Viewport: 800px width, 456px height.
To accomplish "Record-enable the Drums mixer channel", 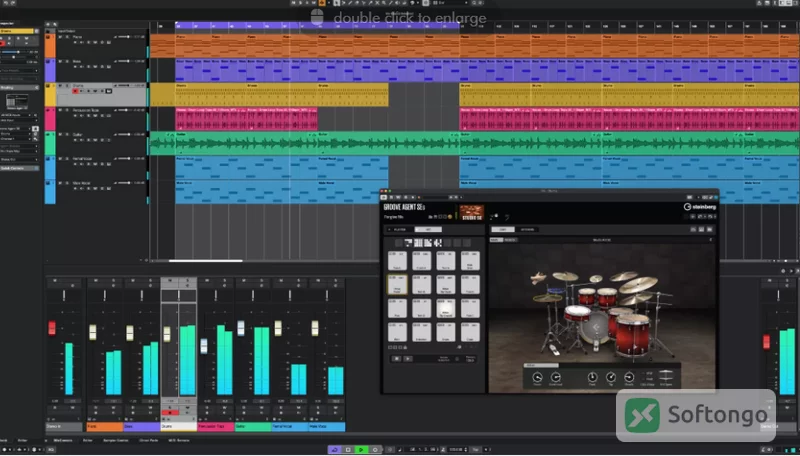I will tap(170, 413).
